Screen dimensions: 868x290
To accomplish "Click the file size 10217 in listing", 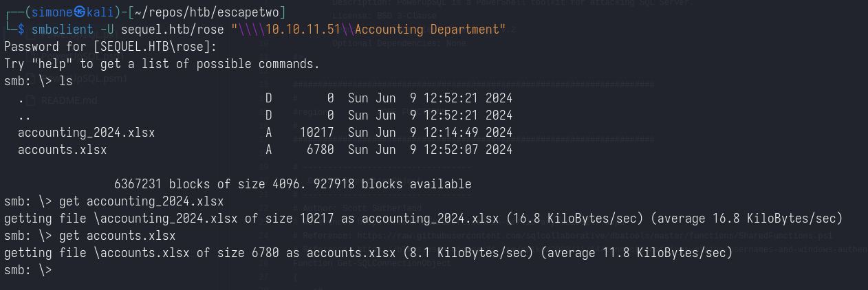I will coord(316,132).
